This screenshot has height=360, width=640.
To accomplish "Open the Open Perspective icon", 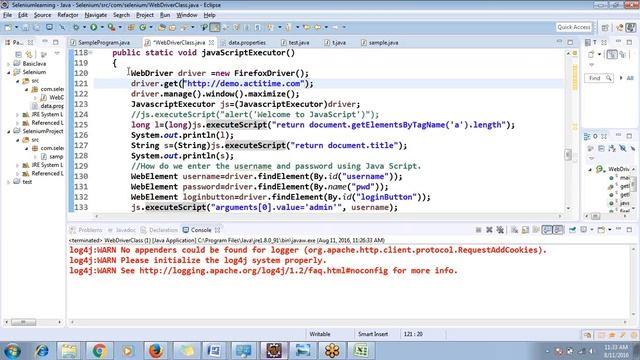I will pyautogui.click(x=605, y=27).
